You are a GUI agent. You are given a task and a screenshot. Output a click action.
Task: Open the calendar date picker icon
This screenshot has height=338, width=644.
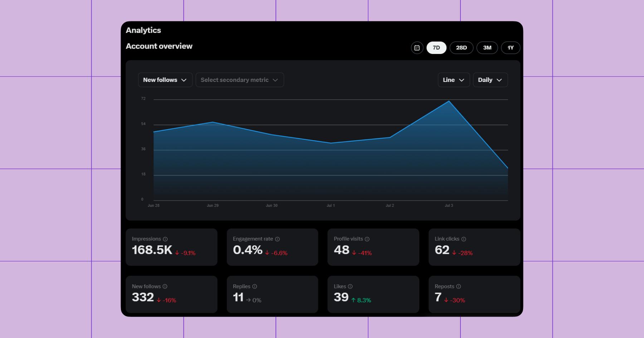point(417,48)
